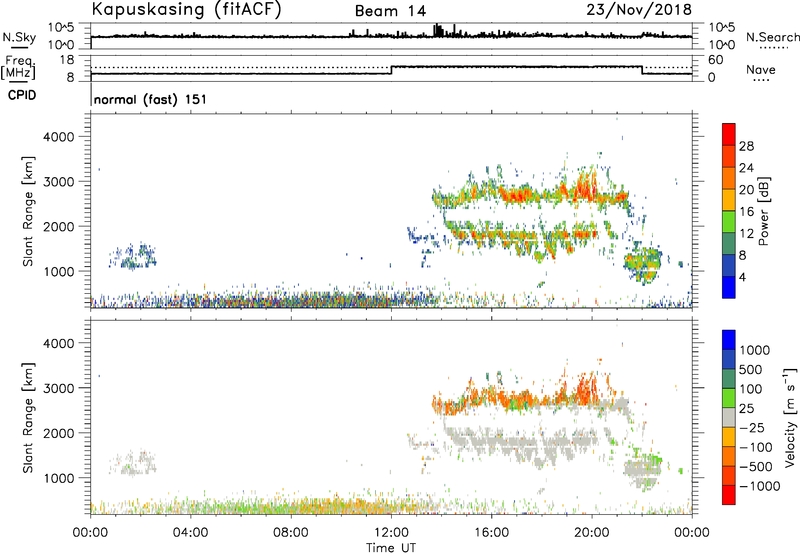Image resolution: width=800 pixels, height=554 pixels.
Task: Click the gray echo patch near 02:00 in velocity panel
Action: 133,463
